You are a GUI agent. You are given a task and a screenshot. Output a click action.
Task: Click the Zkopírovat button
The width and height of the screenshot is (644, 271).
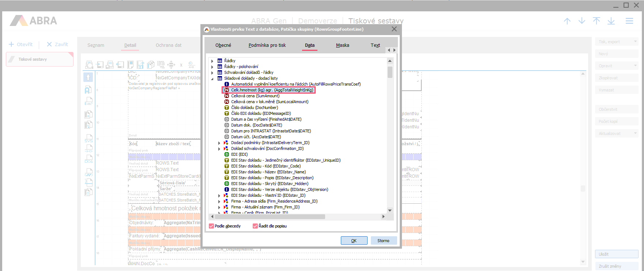617,78
